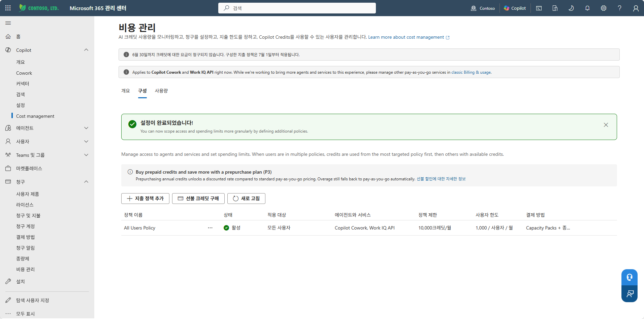The height and width of the screenshot is (319, 644).
Task: Collapse the 청구 navigation section
Action: tap(86, 182)
